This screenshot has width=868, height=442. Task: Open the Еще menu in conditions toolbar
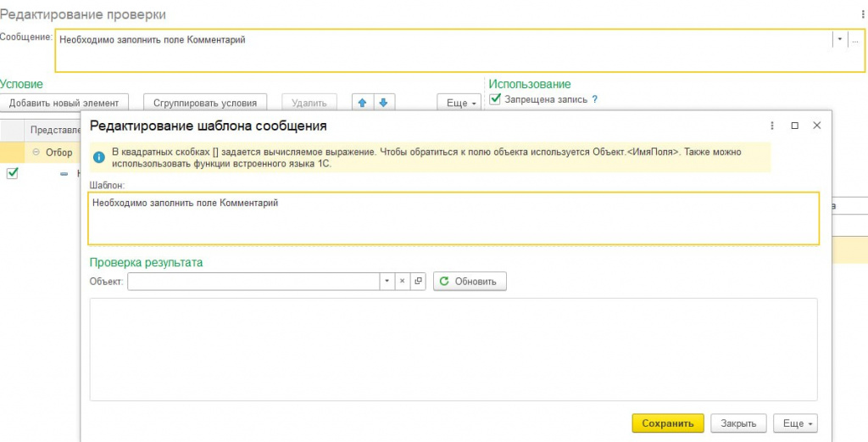tap(459, 103)
